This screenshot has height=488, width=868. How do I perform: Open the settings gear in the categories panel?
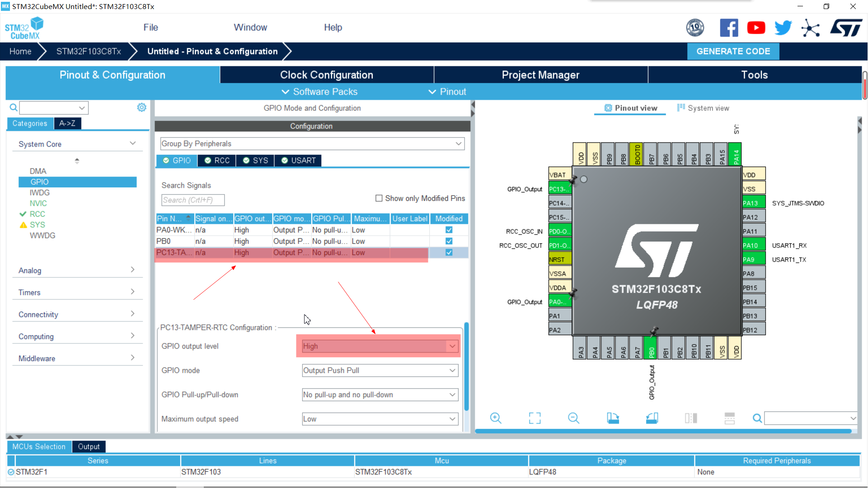coord(141,107)
